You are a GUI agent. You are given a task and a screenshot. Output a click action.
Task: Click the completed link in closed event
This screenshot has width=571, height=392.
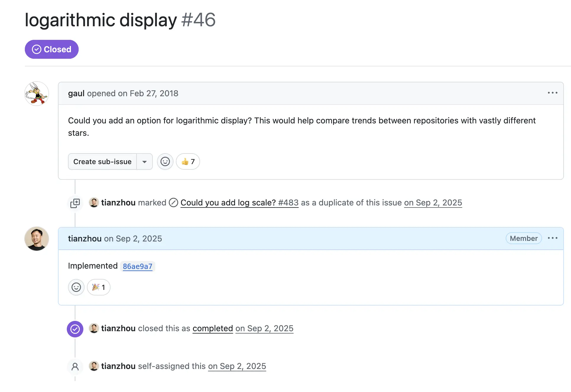tap(212, 329)
